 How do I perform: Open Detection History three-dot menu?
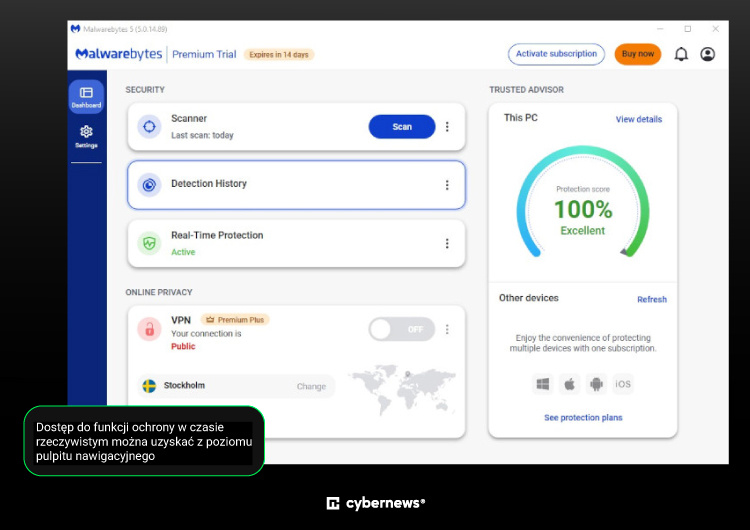pyautogui.click(x=447, y=185)
